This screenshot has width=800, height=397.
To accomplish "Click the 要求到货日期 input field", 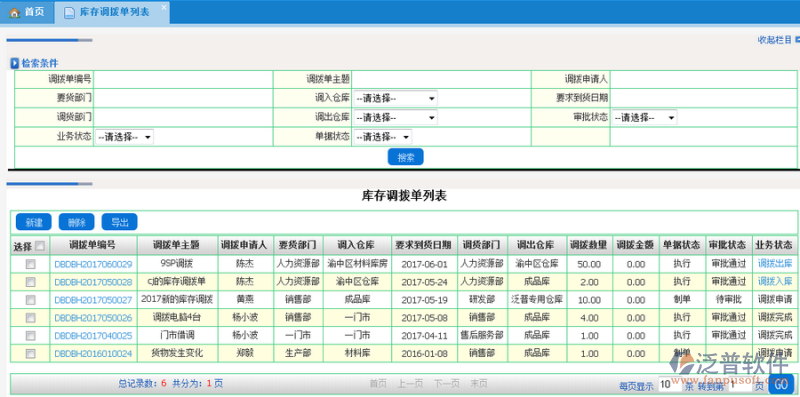I will 704,98.
